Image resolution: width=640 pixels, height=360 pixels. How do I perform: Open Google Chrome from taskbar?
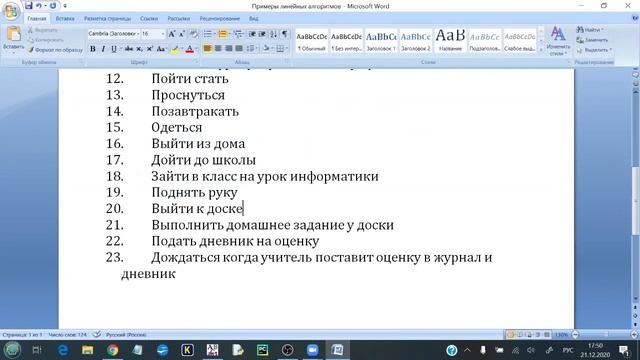113,350
